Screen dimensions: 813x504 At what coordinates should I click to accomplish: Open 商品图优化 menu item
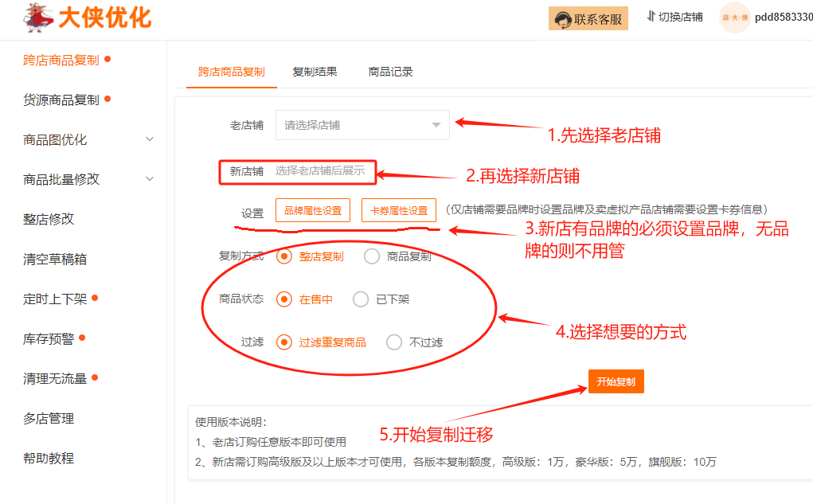click(55, 139)
